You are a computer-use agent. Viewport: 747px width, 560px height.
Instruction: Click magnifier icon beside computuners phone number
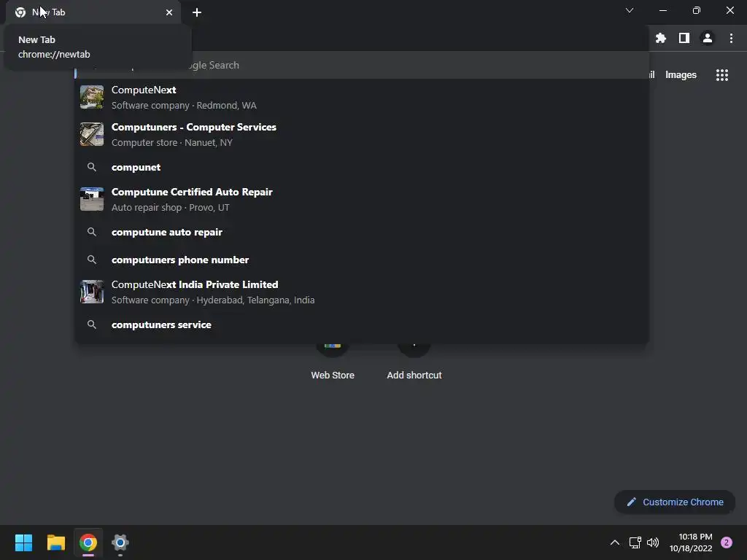click(92, 260)
